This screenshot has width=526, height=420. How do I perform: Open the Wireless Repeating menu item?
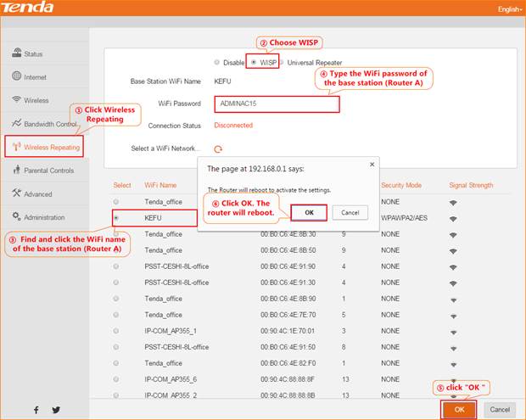tap(52, 147)
